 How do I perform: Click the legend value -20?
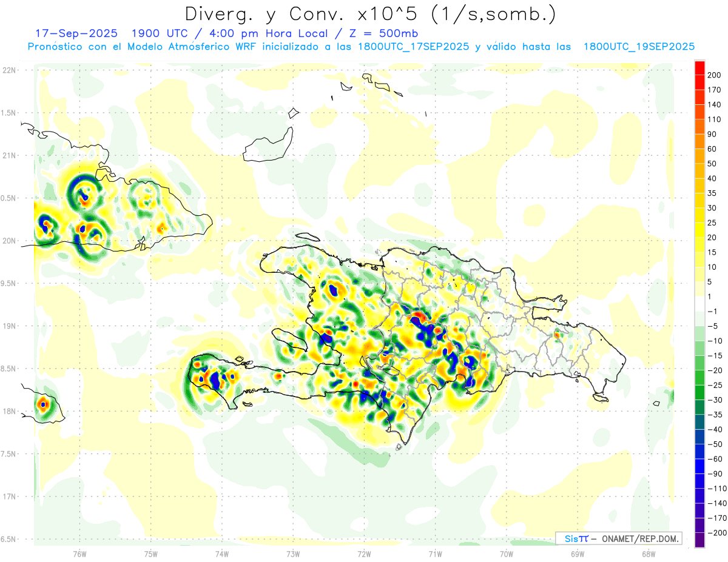tap(715, 370)
